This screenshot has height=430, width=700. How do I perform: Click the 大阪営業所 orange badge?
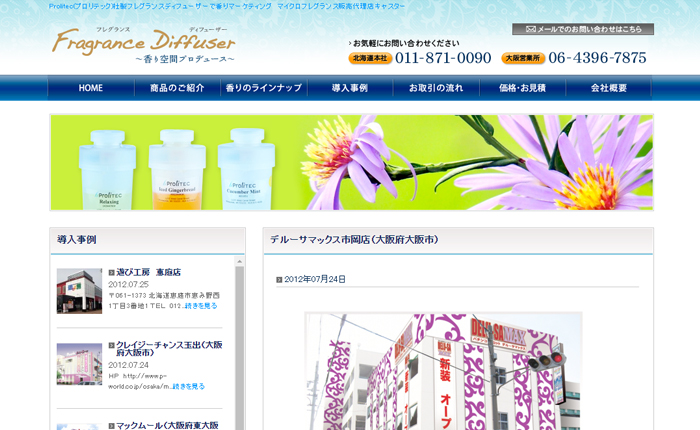click(523, 58)
